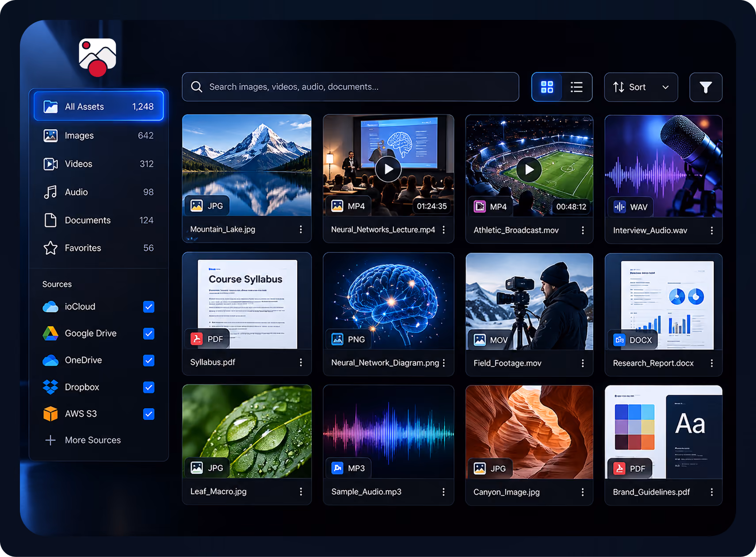The height and width of the screenshot is (557, 756).
Task: Click the OneDrive cloud icon
Action: tap(50, 360)
